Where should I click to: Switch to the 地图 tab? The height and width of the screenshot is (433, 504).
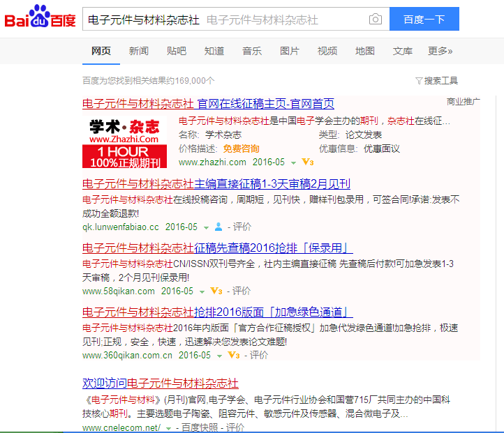click(x=365, y=51)
